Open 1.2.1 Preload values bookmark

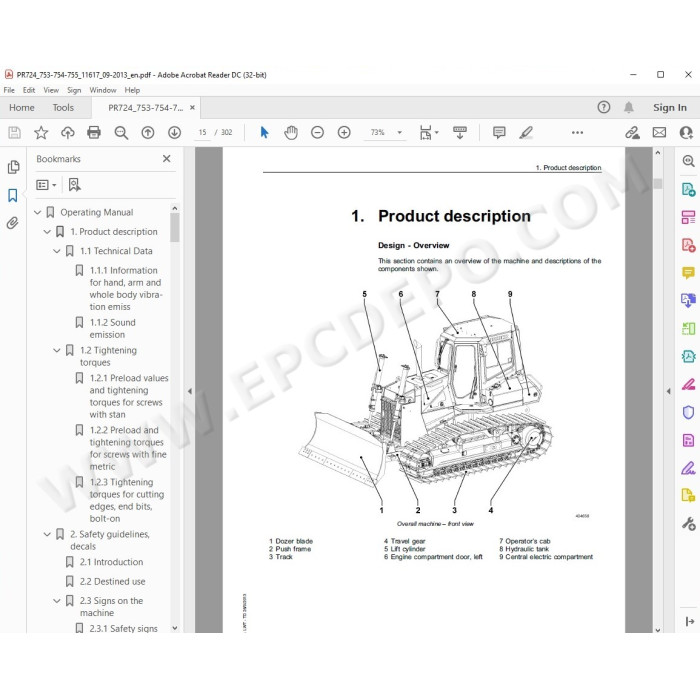click(x=129, y=396)
